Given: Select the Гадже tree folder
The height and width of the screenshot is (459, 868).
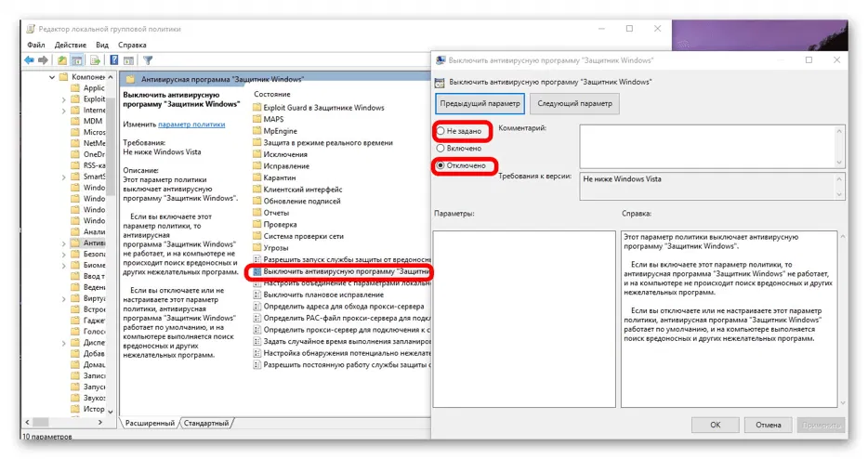Looking at the screenshot, I should tap(88, 320).
